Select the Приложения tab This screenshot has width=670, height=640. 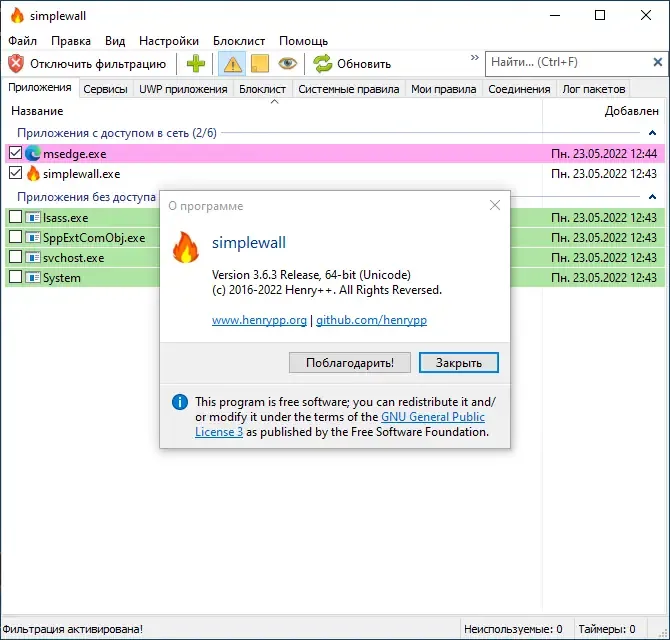[40, 88]
